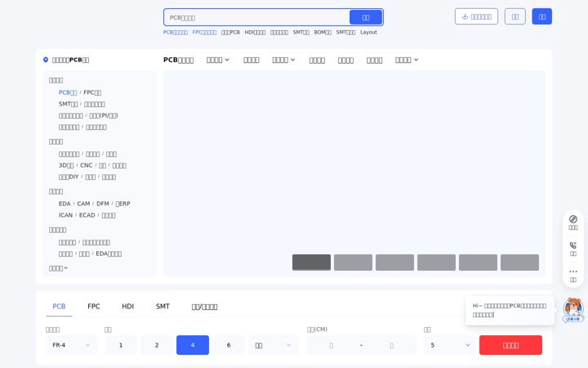Select layer count 1
The image size is (588, 368).
point(121,345)
